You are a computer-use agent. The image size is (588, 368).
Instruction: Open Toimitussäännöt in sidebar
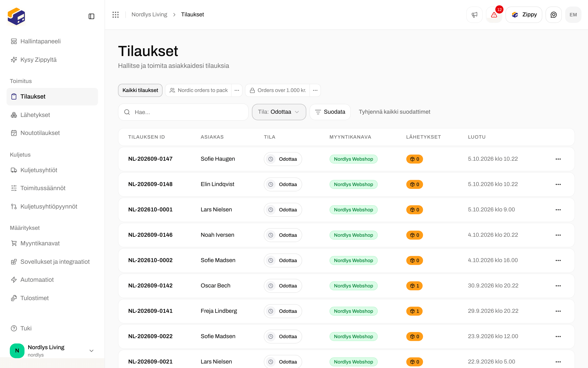coord(52,188)
